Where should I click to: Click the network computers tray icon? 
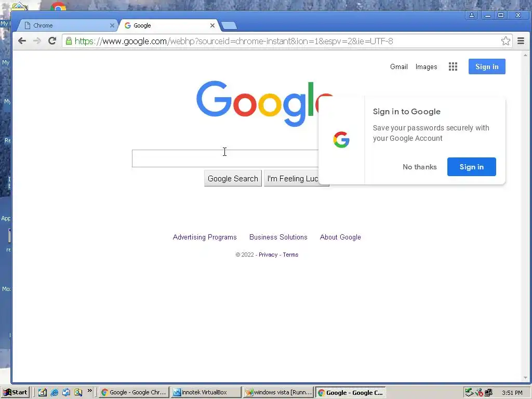(x=488, y=393)
